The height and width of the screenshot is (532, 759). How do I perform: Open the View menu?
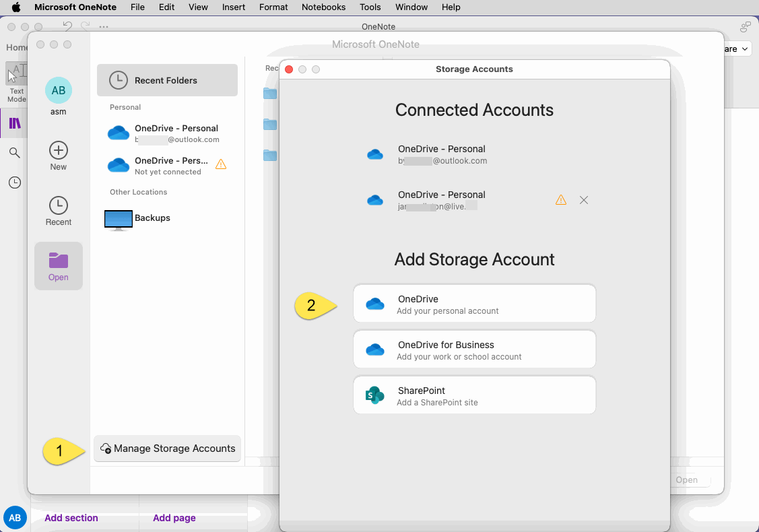point(198,7)
